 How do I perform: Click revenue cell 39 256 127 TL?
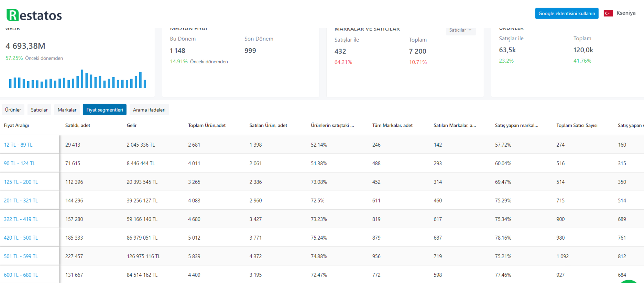142,201
